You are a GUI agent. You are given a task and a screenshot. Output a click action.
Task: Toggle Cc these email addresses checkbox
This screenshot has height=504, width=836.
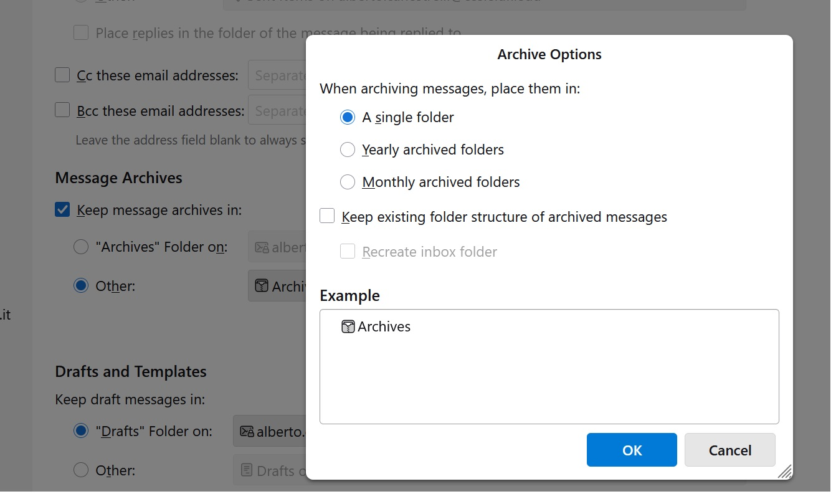click(x=62, y=75)
